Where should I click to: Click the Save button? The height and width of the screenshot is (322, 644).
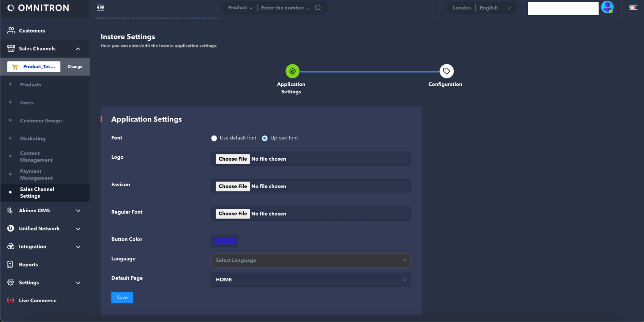(122, 297)
